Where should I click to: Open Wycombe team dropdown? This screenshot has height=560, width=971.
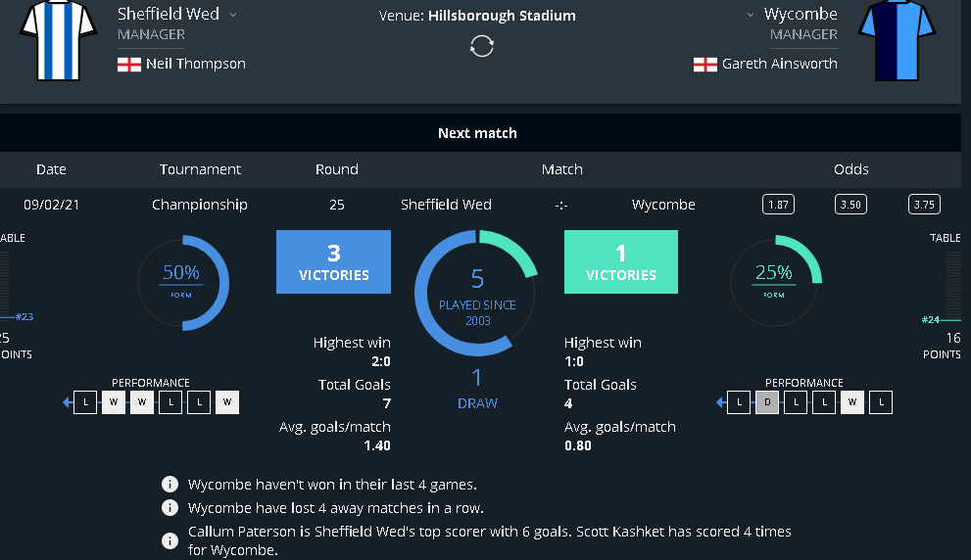click(751, 15)
